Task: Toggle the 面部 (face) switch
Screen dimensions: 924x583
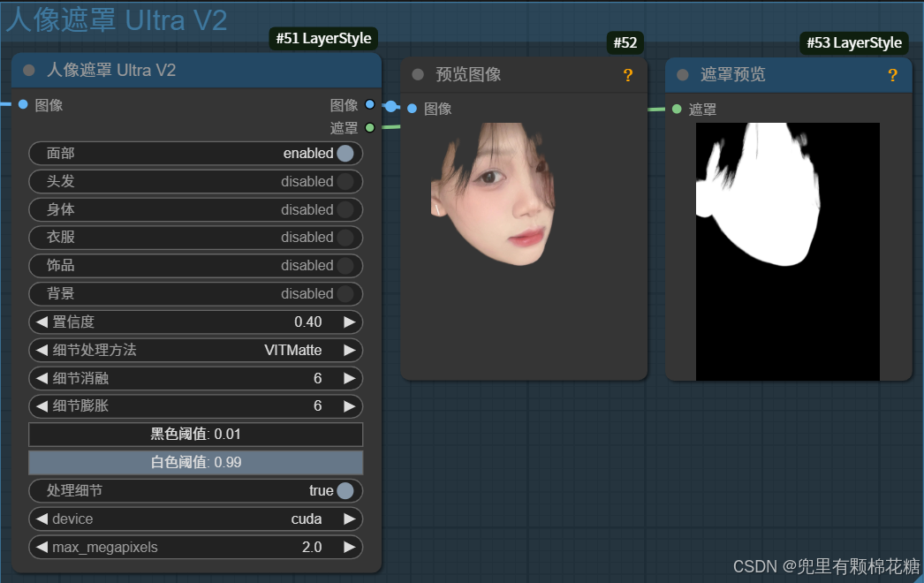Action: click(345, 154)
